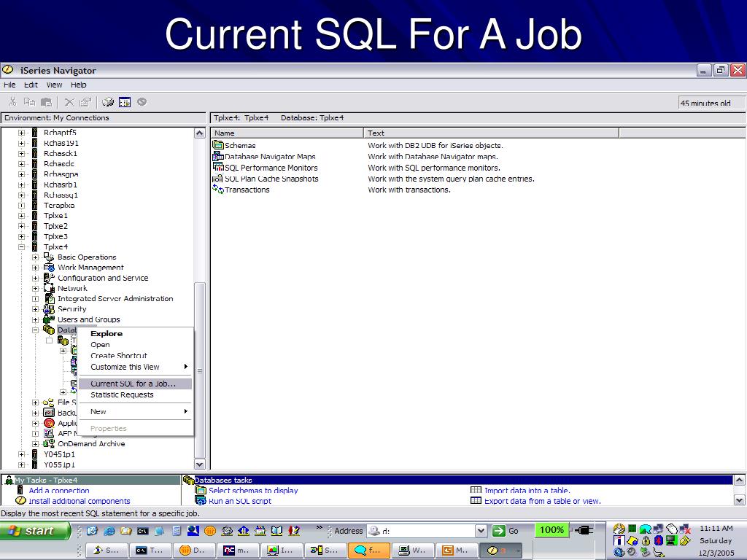Open the File menu
The height and width of the screenshot is (560, 747).
(x=10, y=85)
